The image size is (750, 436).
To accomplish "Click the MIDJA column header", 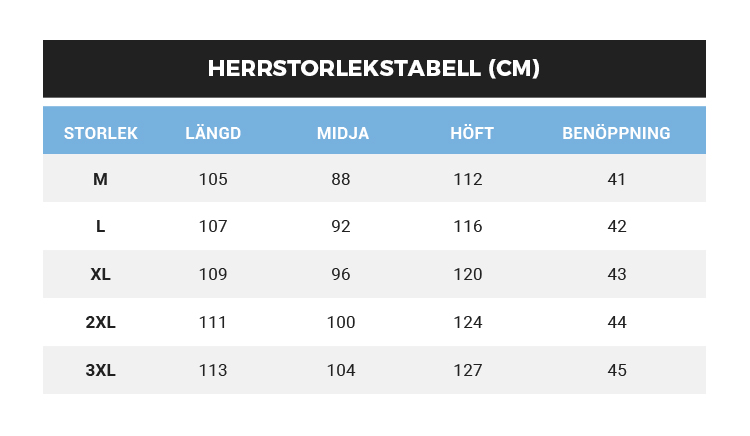I will coord(343,133).
